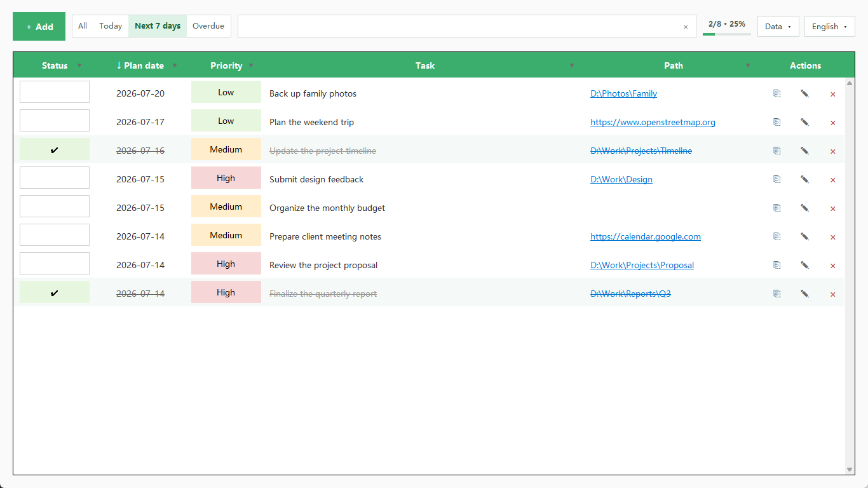Open the calendar.google.com link
868x488 pixels.
(646, 236)
